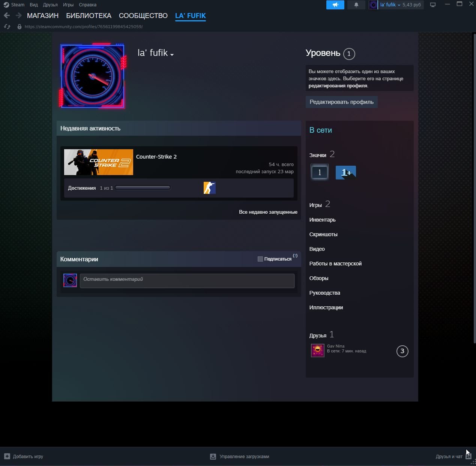Open Gav Nina's friend avatar
The image size is (476, 466).
(318, 351)
